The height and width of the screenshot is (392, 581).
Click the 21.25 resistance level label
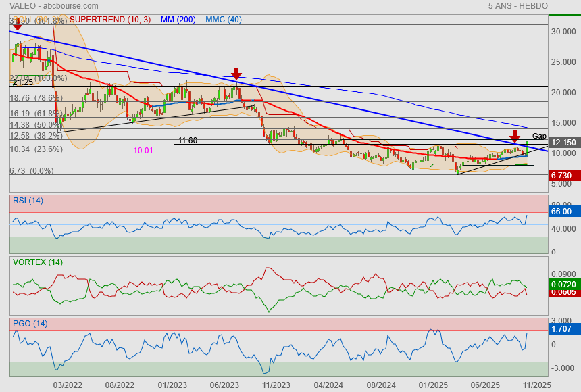tap(22, 82)
